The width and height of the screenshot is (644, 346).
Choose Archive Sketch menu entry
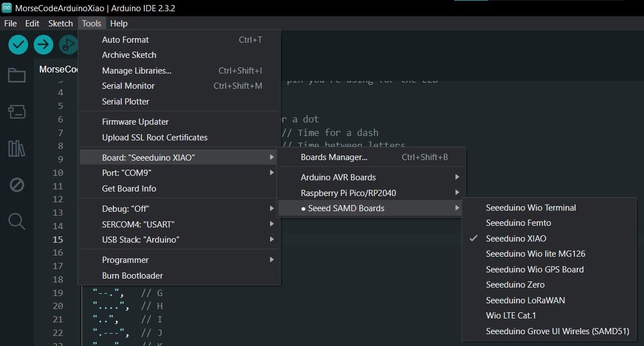[x=180, y=55]
